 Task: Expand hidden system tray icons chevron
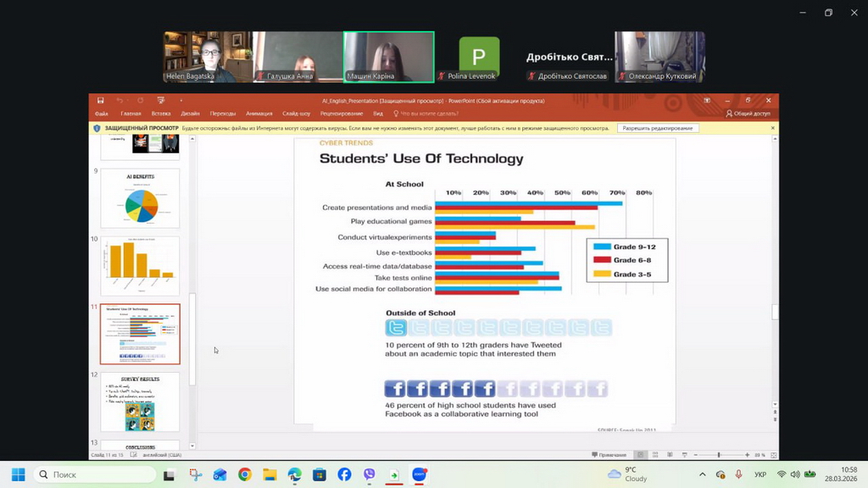(x=702, y=474)
